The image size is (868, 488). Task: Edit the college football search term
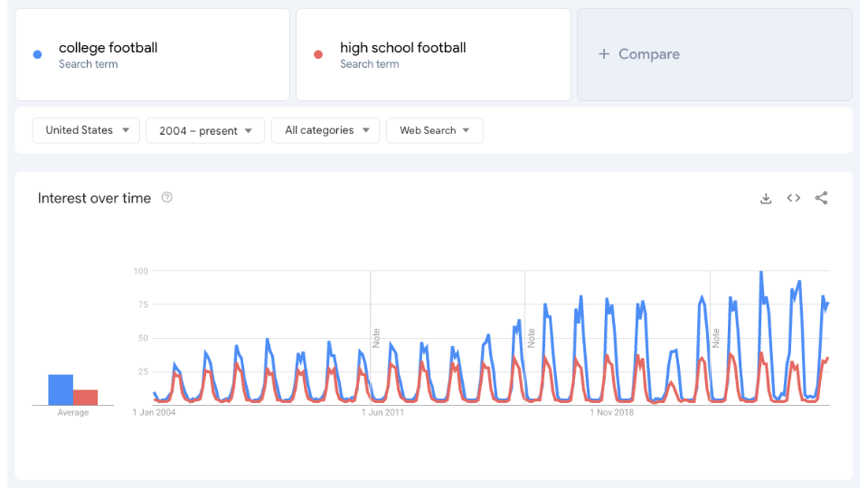pyautogui.click(x=108, y=48)
